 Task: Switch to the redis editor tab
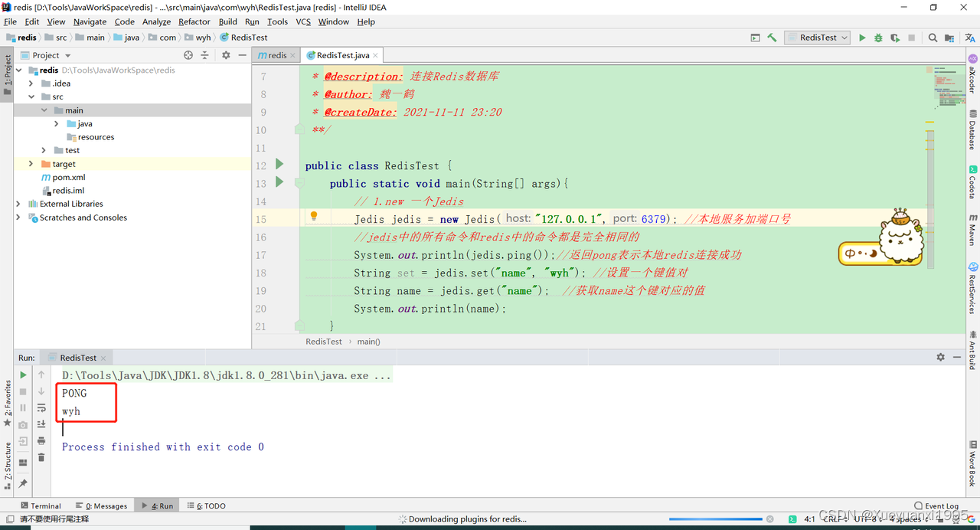275,54
